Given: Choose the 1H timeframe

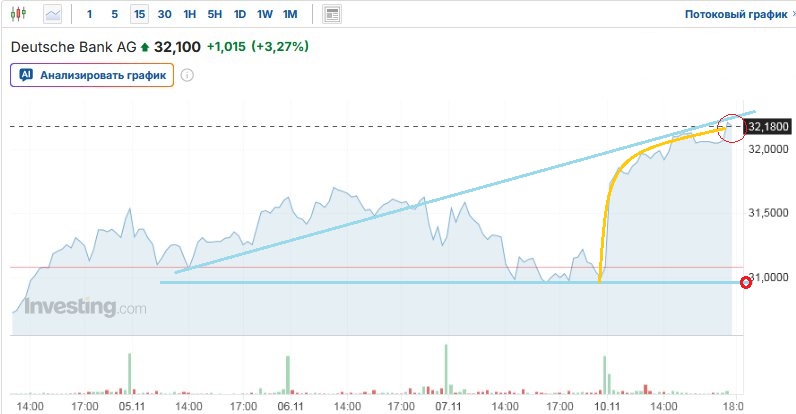Looking at the screenshot, I should point(190,15).
